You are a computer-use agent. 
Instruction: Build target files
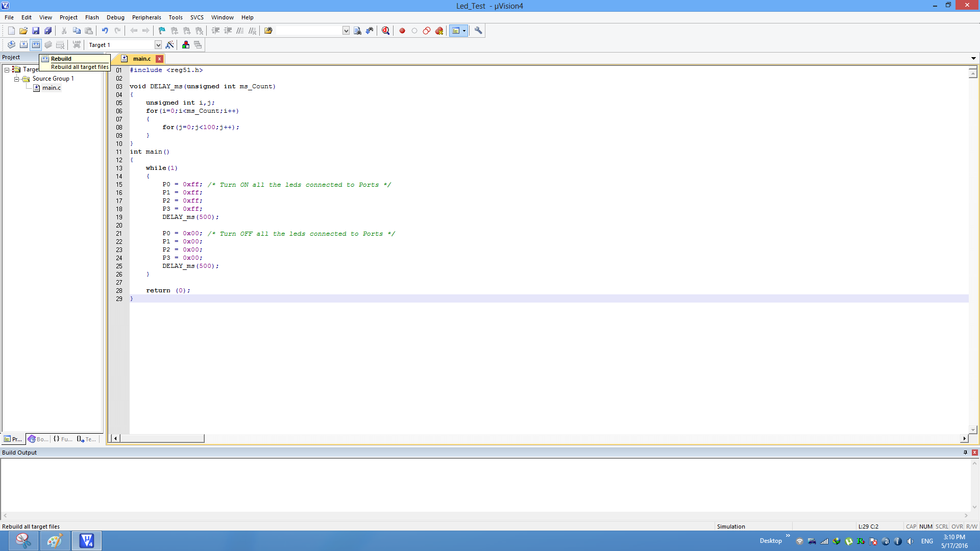23,45
